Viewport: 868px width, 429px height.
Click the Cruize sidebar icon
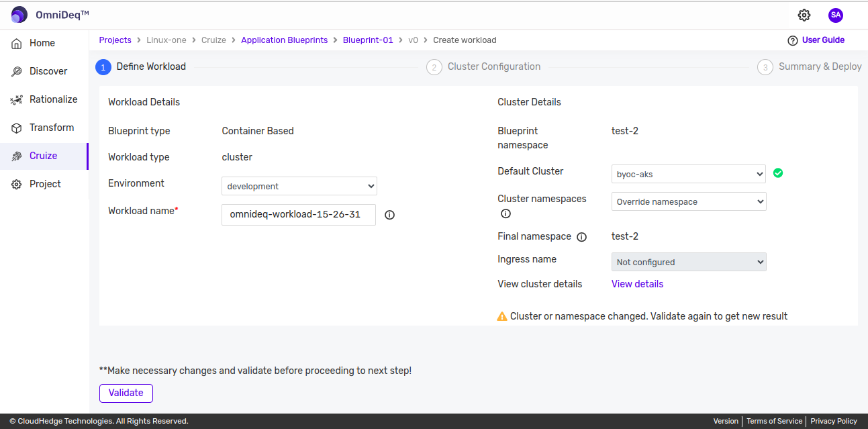click(x=17, y=156)
